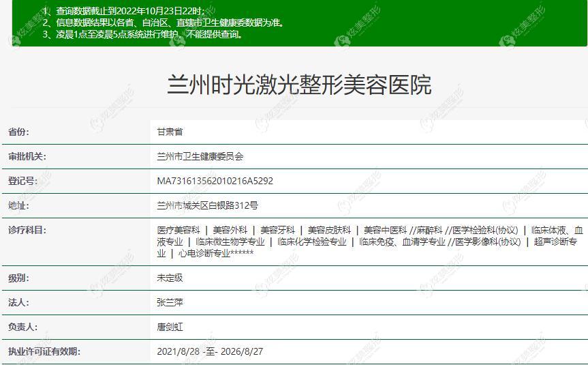Select validity period 2021/8/28 -至- 2026/8/27
The image size is (588, 365).
coord(210,351)
